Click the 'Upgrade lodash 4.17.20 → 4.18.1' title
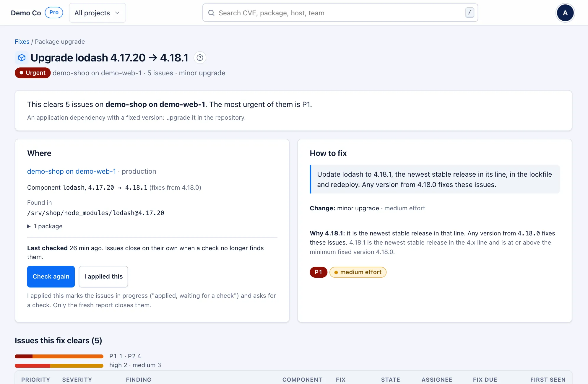 (109, 58)
